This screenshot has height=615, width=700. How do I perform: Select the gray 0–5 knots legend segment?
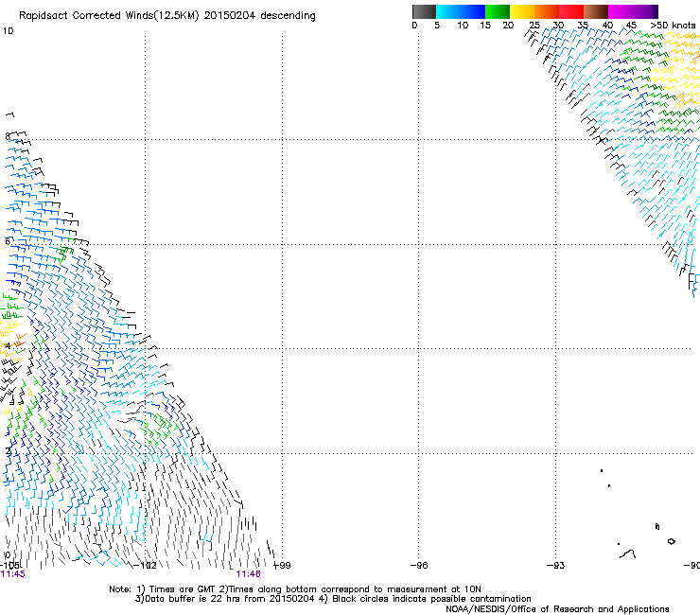(424, 11)
